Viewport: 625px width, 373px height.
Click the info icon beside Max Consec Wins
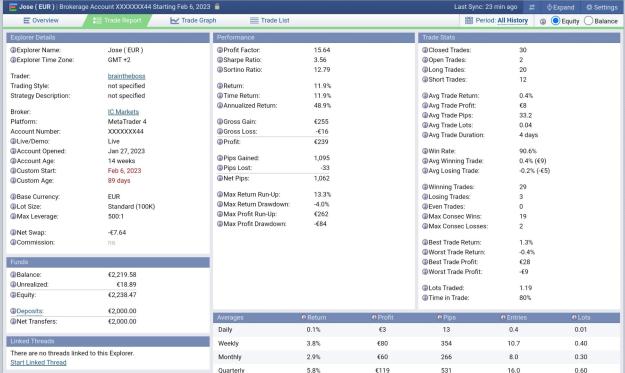tap(425, 216)
